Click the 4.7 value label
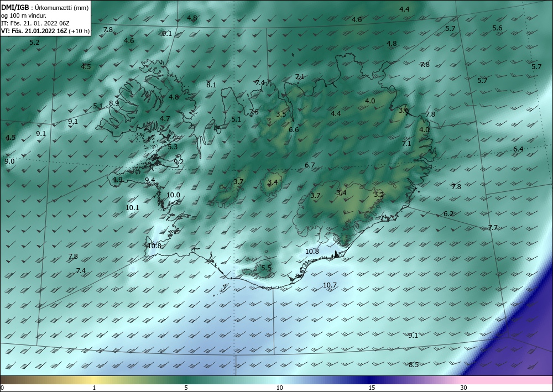Screen dimensions: 553x392 tap(165, 118)
